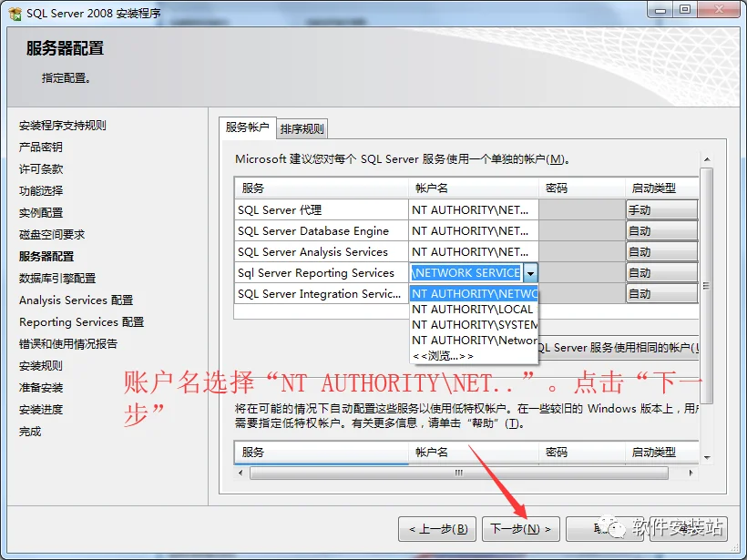Click 产品密钥 in the step list
The image size is (747, 560).
click(40, 148)
